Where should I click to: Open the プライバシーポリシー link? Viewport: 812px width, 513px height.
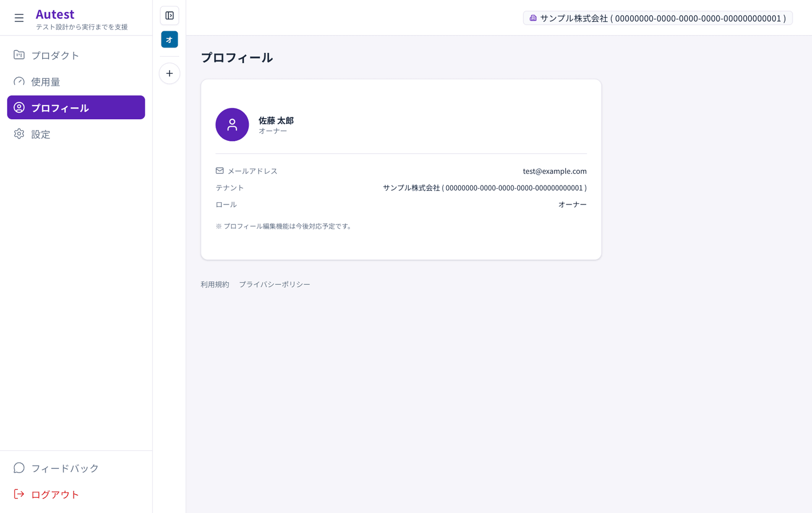[x=274, y=284]
